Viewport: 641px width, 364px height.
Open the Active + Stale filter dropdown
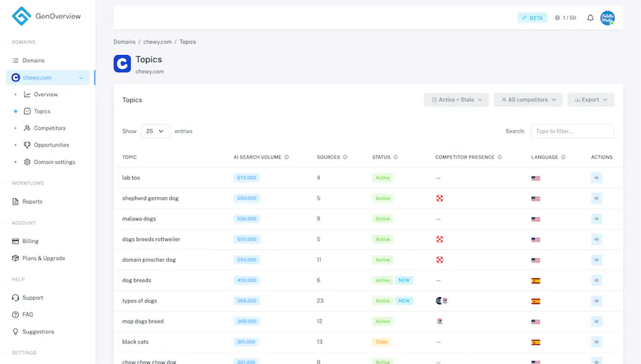(456, 100)
